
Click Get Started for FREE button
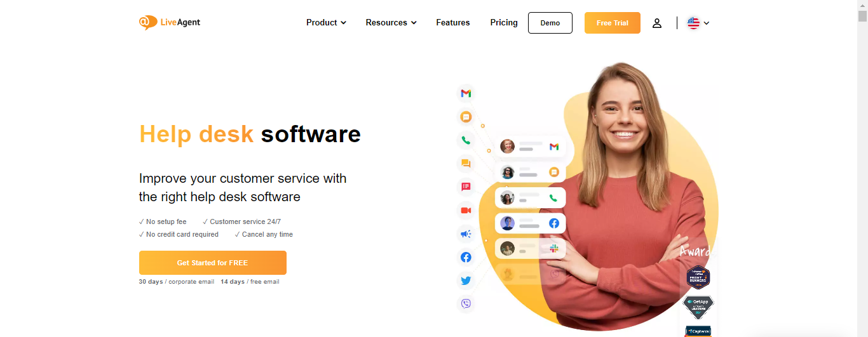coord(213,263)
